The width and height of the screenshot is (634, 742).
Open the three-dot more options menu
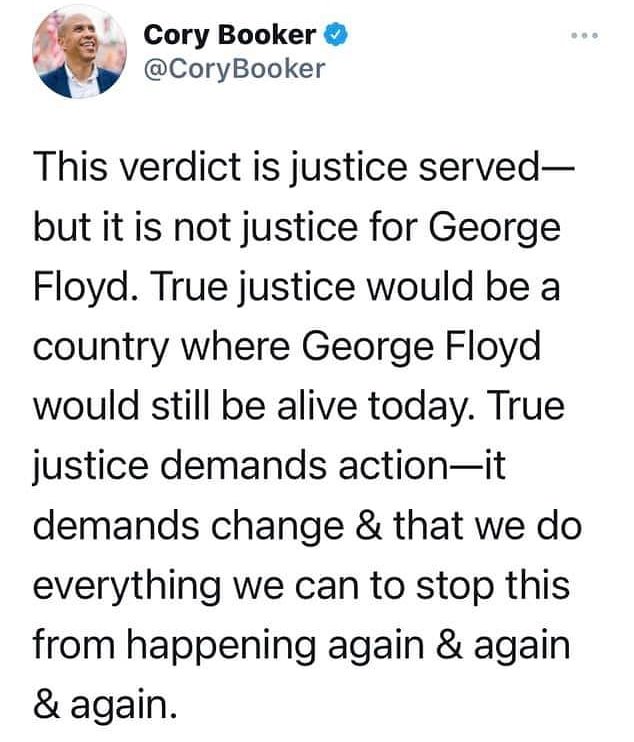[583, 36]
